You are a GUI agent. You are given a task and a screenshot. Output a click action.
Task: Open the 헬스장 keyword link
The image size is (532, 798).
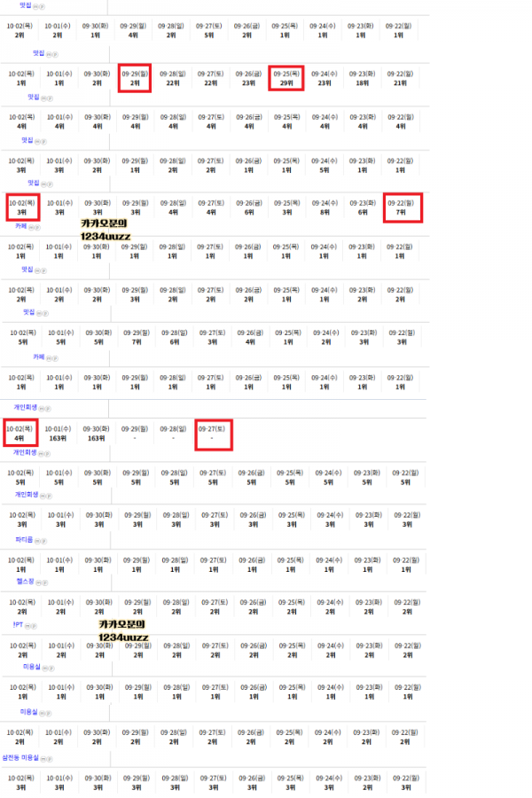tap(23, 582)
